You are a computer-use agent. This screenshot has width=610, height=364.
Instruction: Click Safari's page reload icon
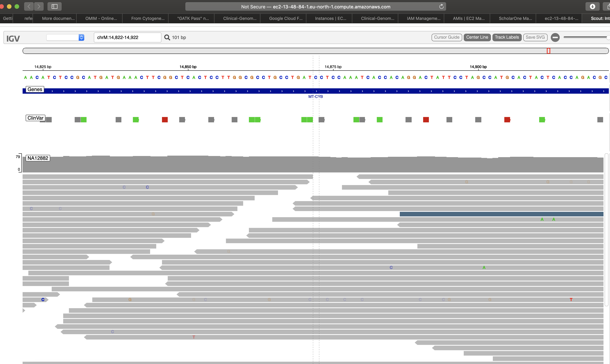pyautogui.click(x=441, y=7)
